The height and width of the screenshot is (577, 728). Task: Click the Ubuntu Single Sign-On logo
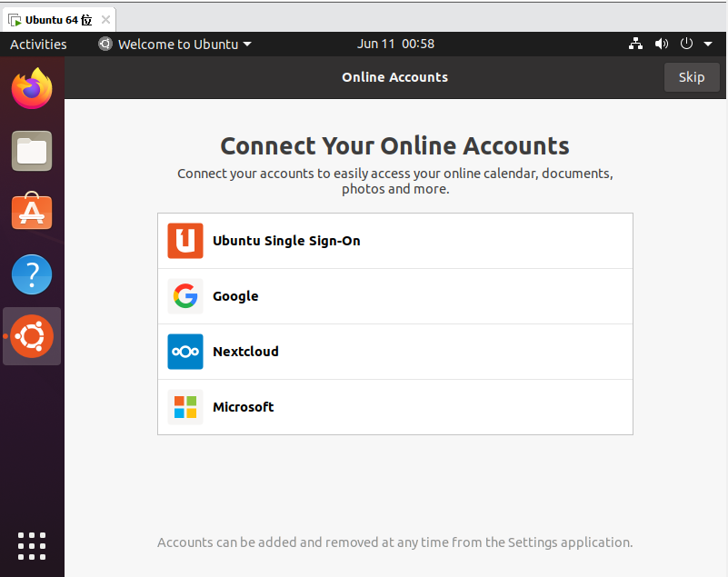[185, 241]
